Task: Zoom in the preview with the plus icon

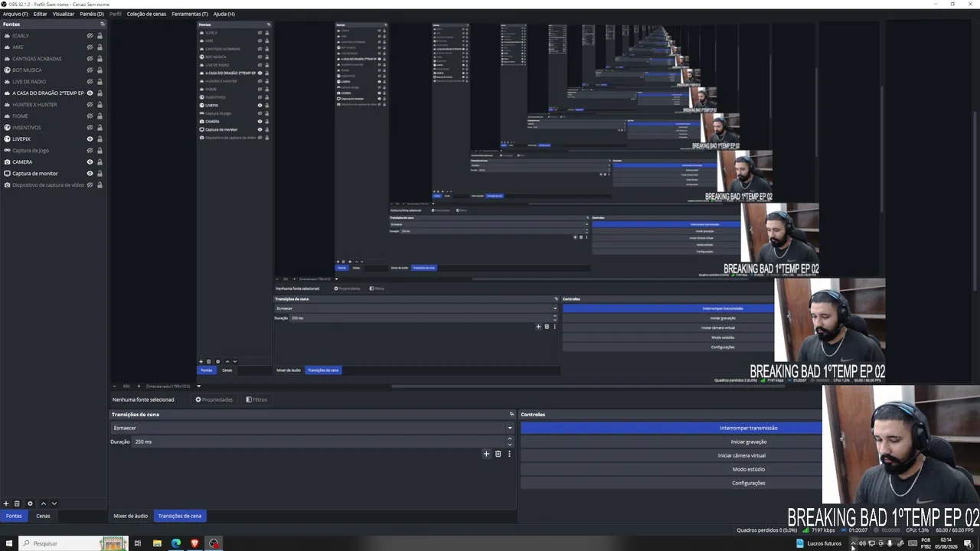Action: point(139,386)
